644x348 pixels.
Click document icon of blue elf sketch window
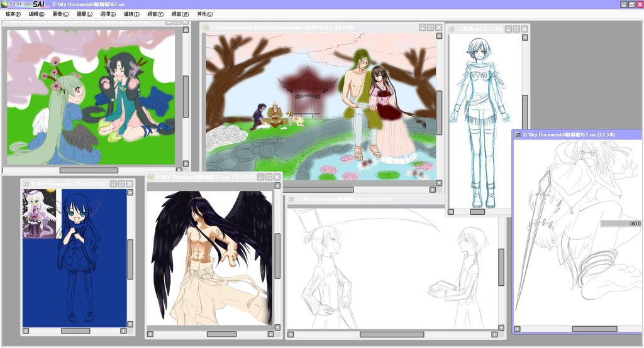(x=452, y=29)
